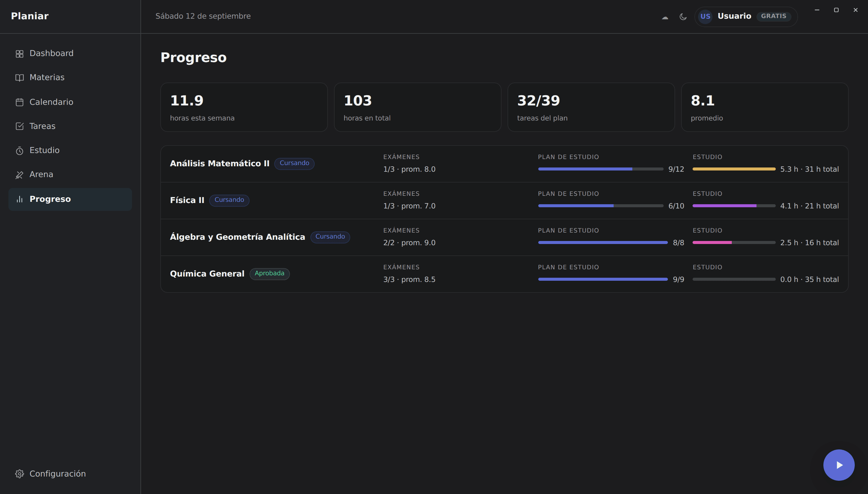Click the Física II study plan bar
The width and height of the screenshot is (868, 494).
coord(600,206)
